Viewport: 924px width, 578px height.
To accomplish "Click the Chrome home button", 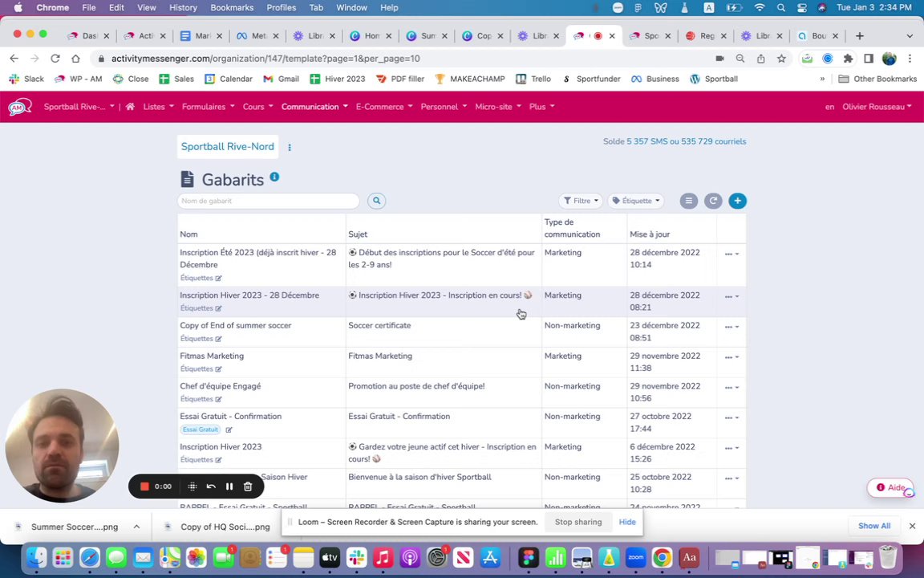I will [75, 59].
